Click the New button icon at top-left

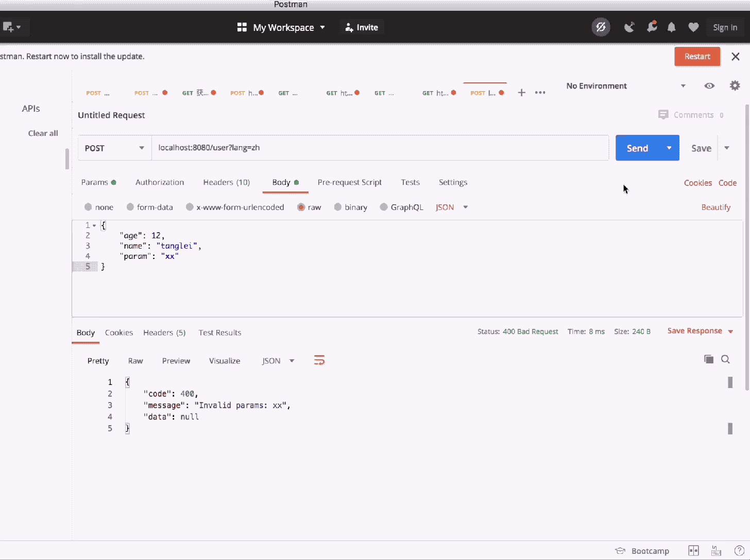point(12,27)
